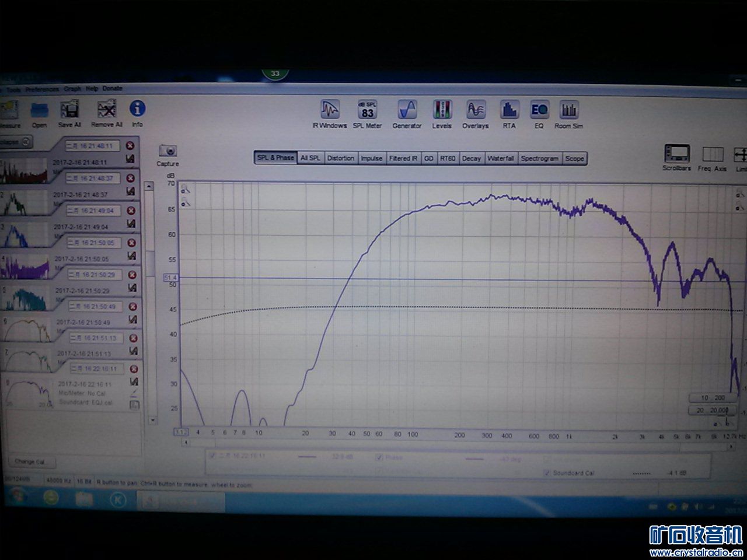Click the measurement list scroll down arrow
Screen dimensions: 747x560
click(152, 420)
